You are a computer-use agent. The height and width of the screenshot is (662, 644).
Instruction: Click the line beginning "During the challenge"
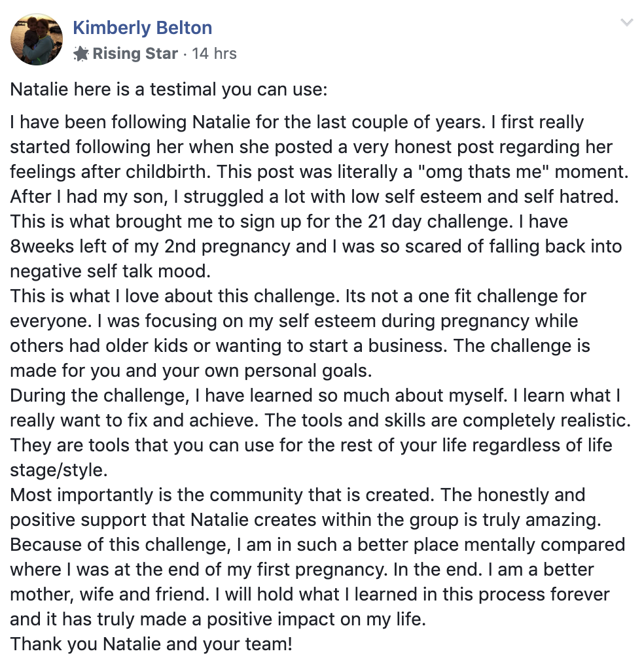pos(315,396)
